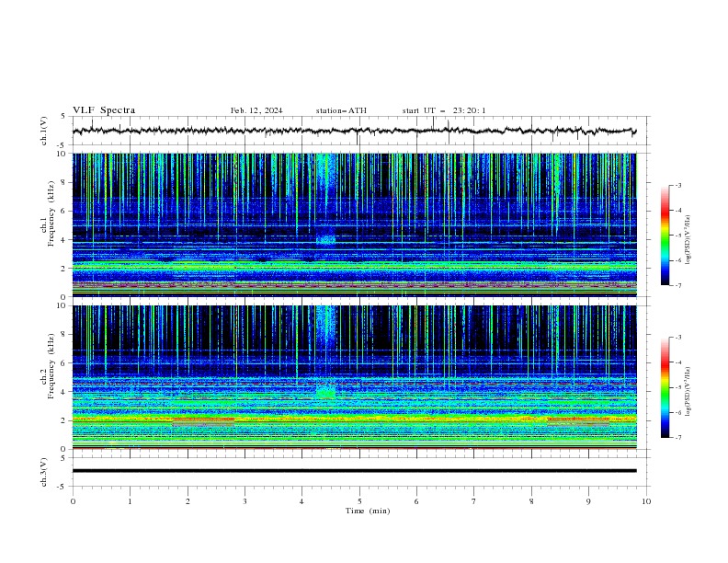Click tick label "5" on the Time axis

click(x=359, y=501)
